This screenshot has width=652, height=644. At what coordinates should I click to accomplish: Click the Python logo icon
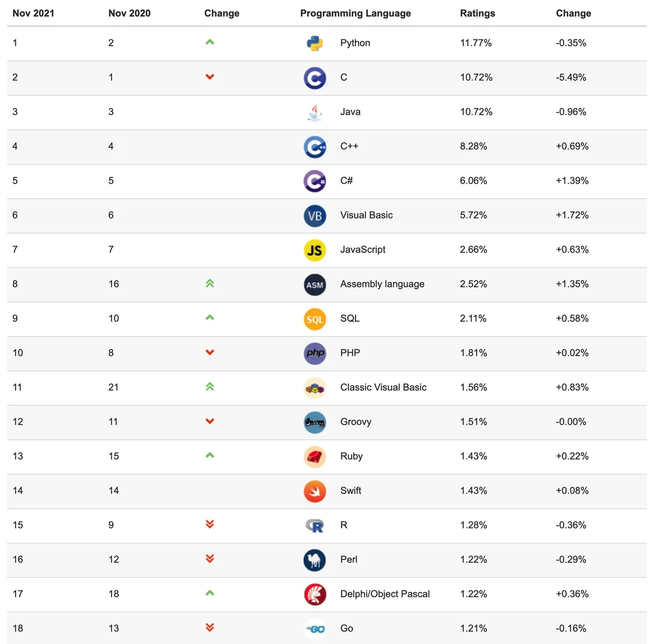pos(315,43)
